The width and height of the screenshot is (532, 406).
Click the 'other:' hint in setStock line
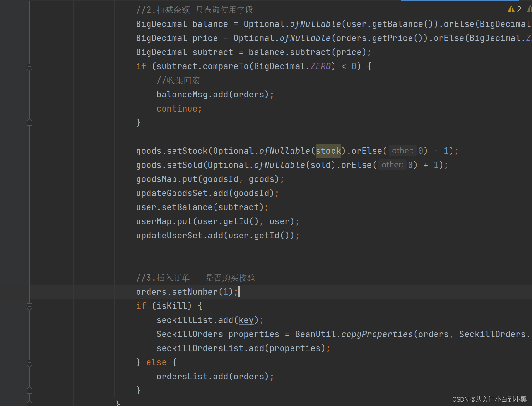tap(402, 151)
